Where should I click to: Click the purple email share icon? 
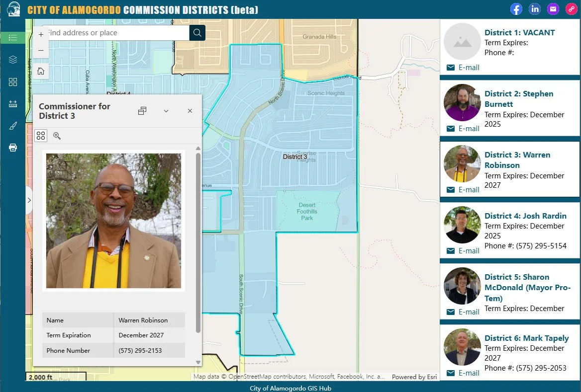pos(553,9)
